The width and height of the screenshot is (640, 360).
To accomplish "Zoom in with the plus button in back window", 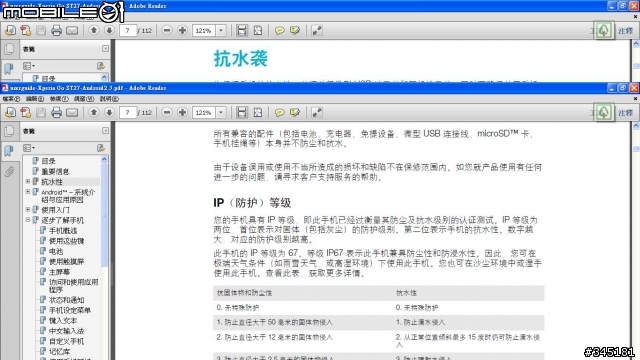I will [x=182, y=30].
